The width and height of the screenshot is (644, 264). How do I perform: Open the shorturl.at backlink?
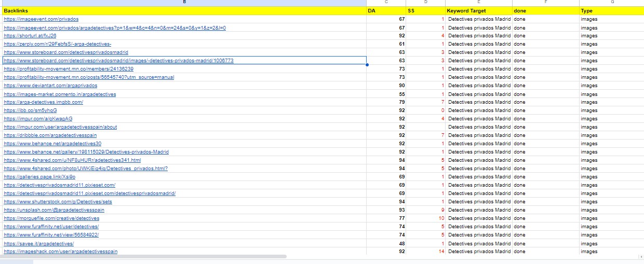[30, 36]
